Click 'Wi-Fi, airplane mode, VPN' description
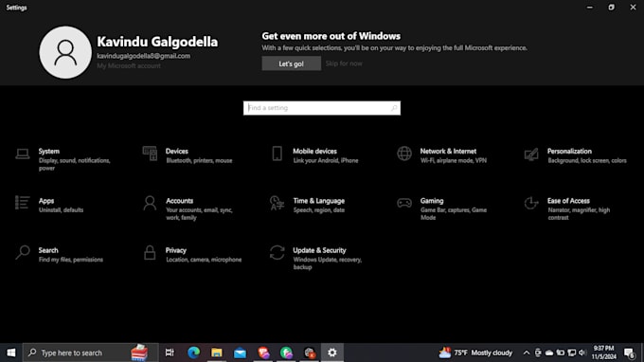 click(x=454, y=161)
